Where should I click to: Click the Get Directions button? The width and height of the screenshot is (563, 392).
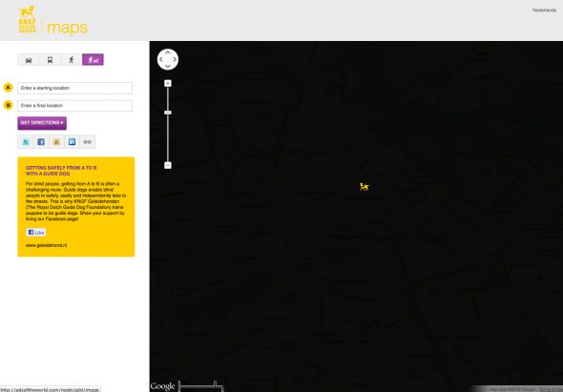[42, 123]
